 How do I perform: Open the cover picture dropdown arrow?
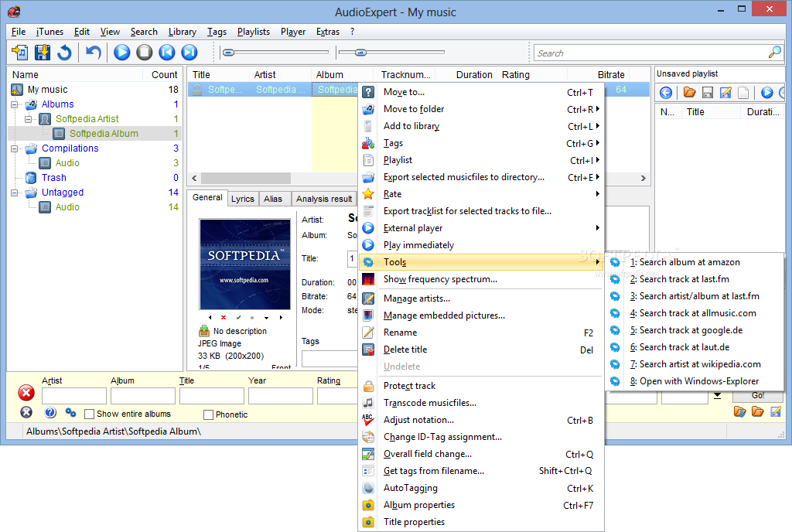click(266, 318)
